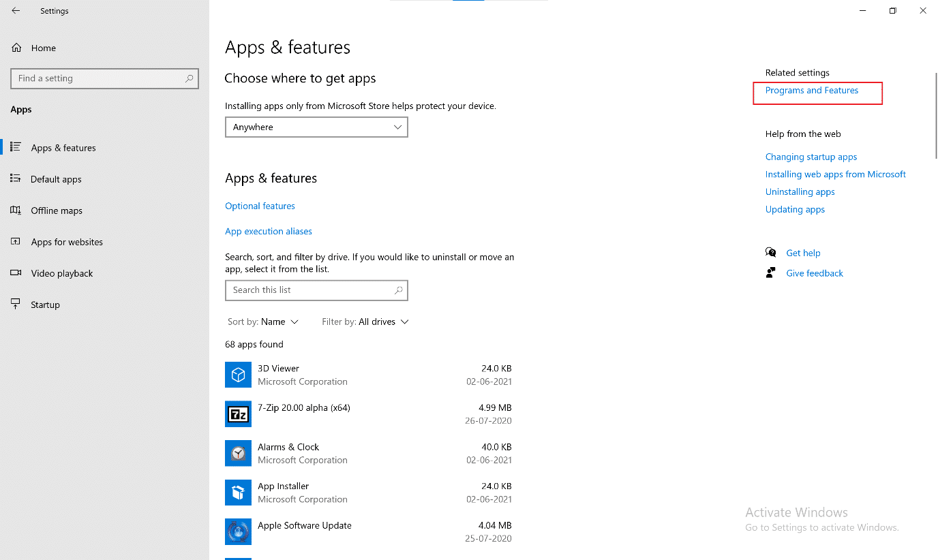Open the Optional features link

coord(260,206)
